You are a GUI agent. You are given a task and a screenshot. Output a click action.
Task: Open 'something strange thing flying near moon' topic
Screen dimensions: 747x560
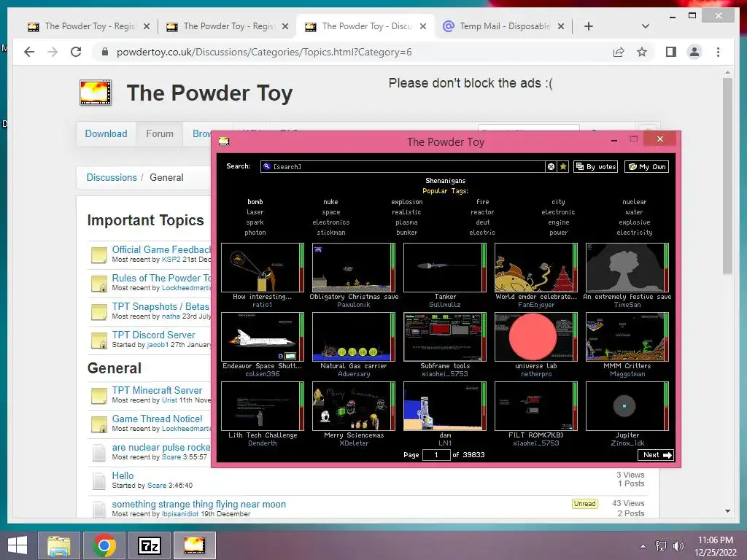click(x=198, y=504)
